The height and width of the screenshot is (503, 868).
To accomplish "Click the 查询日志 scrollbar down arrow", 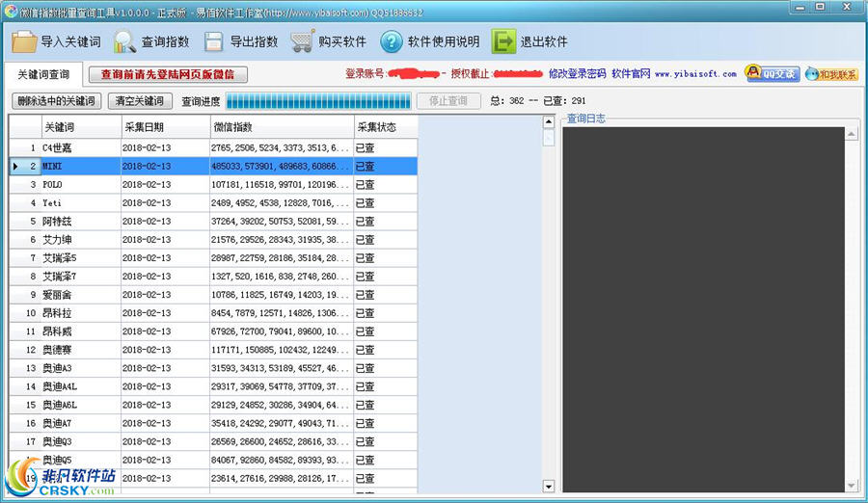I will (x=852, y=486).
